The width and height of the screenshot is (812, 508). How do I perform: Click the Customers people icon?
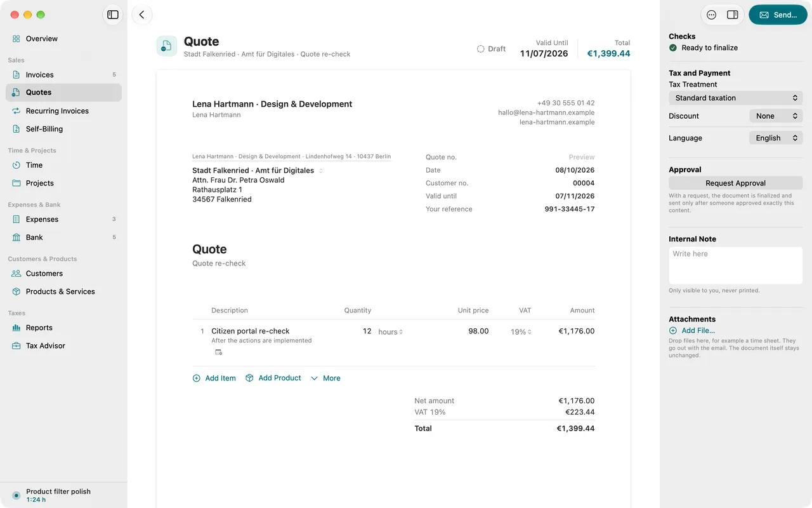[x=16, y=274]
